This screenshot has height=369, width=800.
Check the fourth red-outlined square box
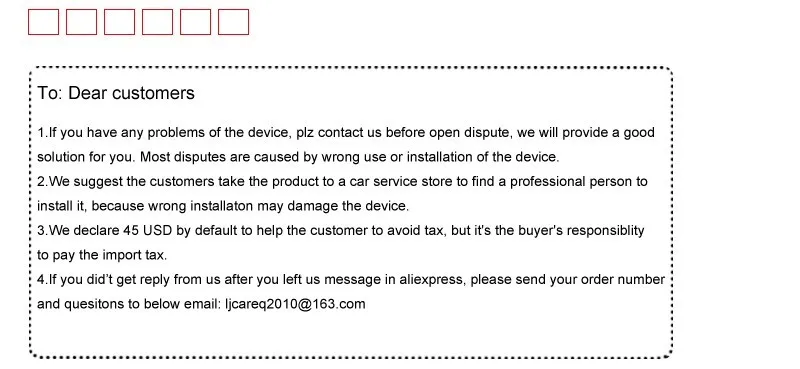click(157, 22)
